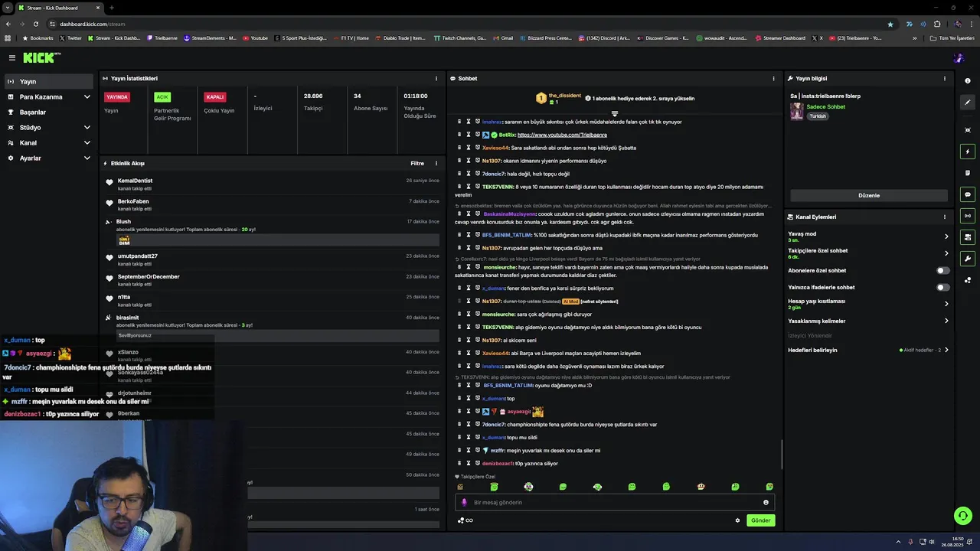Open the Filtre dropdown in Etkinlik Akışı
Image resolution: width=980 pixels, height=551 pixels.
pyautogui.click(x=417, y=163)
